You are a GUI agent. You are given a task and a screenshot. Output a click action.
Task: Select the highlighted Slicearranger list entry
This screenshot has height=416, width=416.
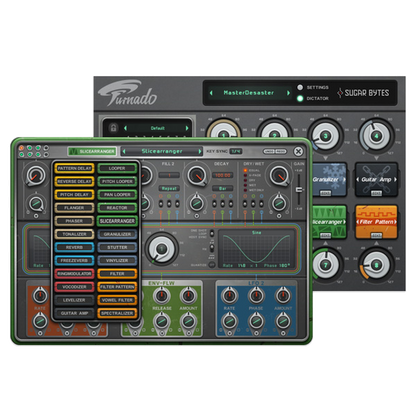(117, 221)
